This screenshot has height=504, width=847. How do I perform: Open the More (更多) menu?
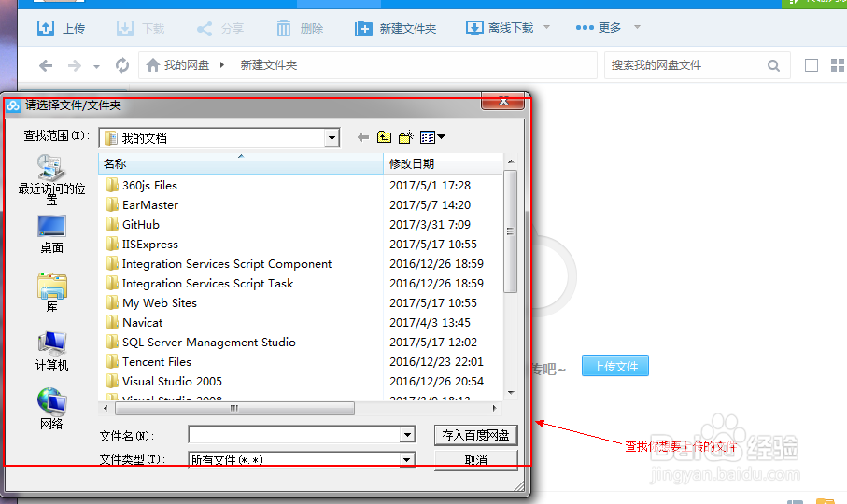pos(598,27)
